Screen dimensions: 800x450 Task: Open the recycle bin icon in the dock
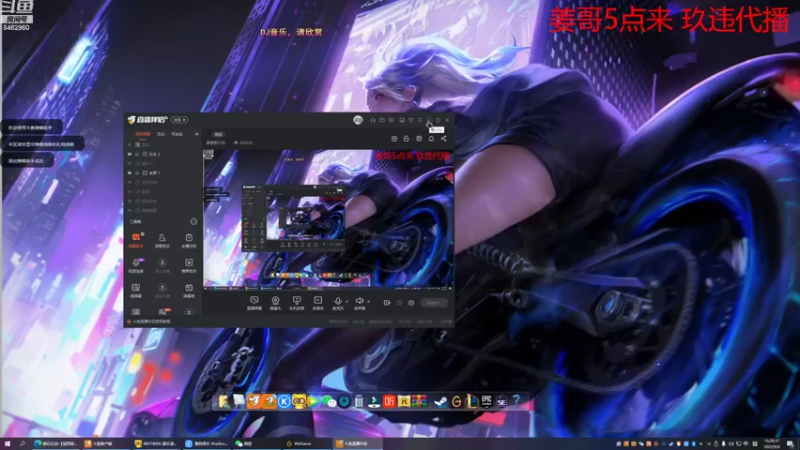coord(359,402)
